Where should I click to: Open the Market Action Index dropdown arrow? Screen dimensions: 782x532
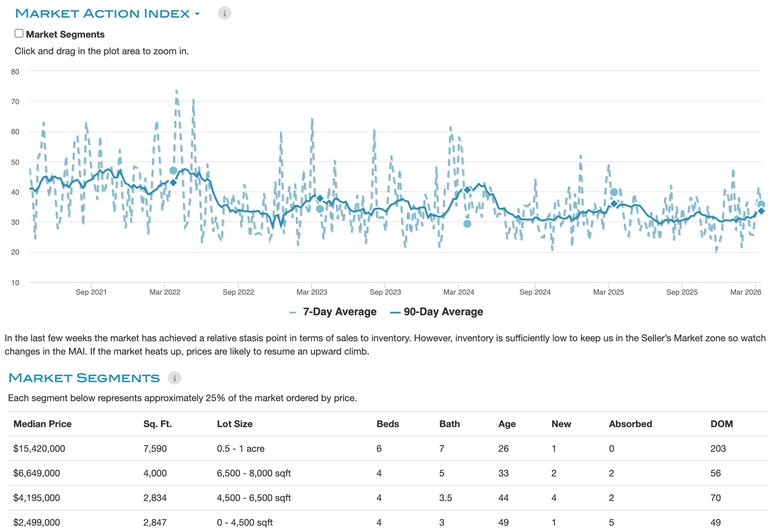(198, 14)
